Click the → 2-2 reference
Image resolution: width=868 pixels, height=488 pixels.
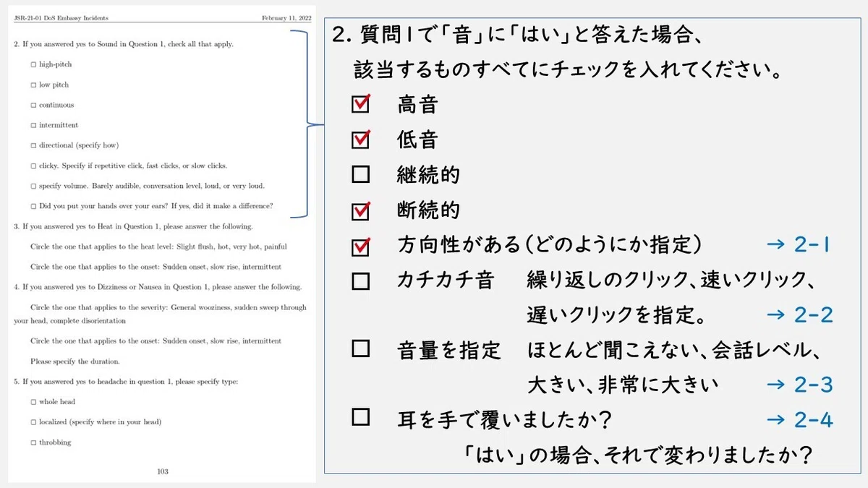point(799,315)
